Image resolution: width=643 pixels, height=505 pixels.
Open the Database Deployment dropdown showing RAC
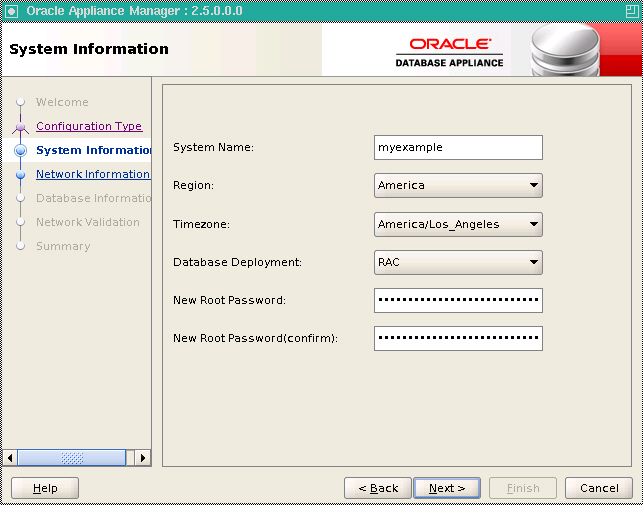[x=458, y=262]
